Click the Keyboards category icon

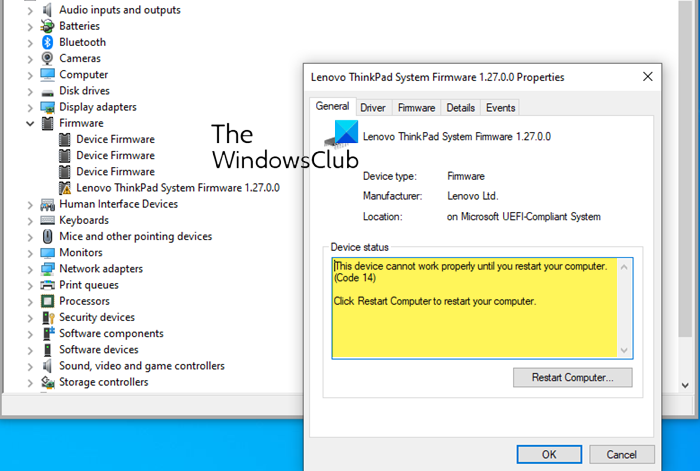coord(47,220)
